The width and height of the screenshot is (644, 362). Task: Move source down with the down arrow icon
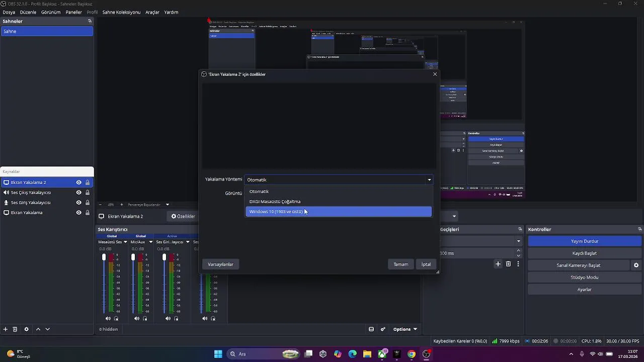coord(48,329)
